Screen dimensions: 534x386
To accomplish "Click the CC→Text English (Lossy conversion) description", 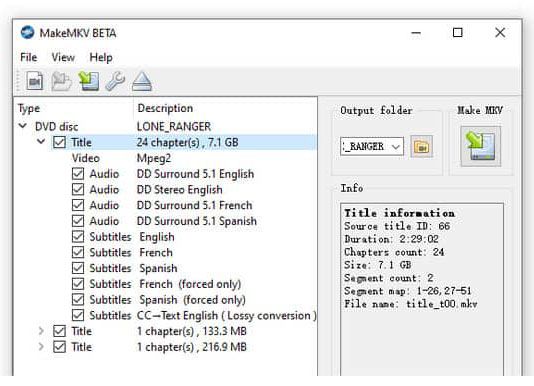I will pos(226,315).
